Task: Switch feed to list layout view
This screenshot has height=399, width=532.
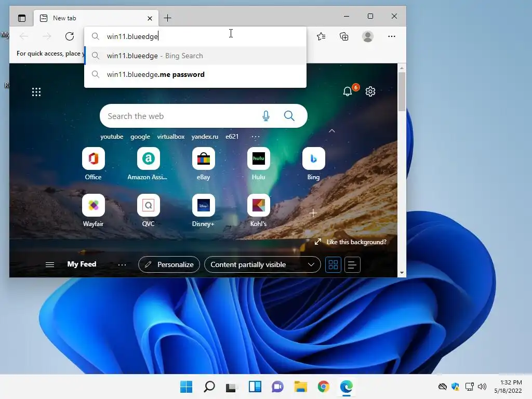Action: pyautogui.click(x=352, y=264)
